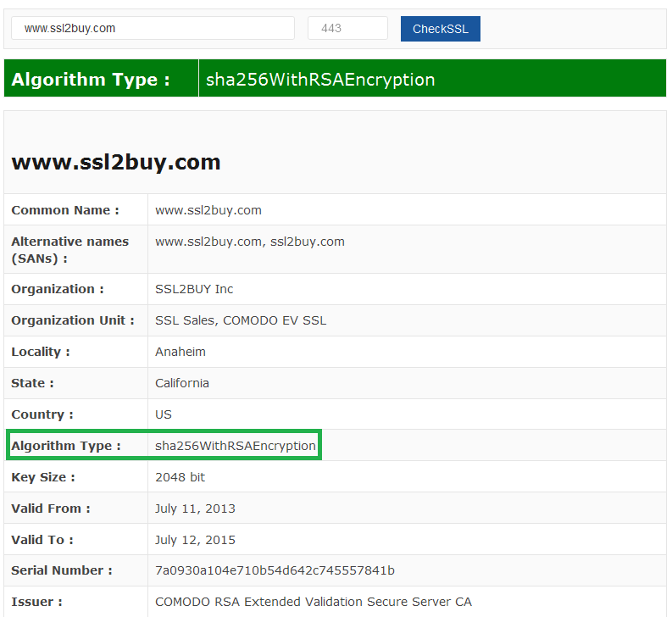Screen dimensions: 672x617
Task: Select sha256WithRSAEncryption in the table row
Action: tap(236, 446)
